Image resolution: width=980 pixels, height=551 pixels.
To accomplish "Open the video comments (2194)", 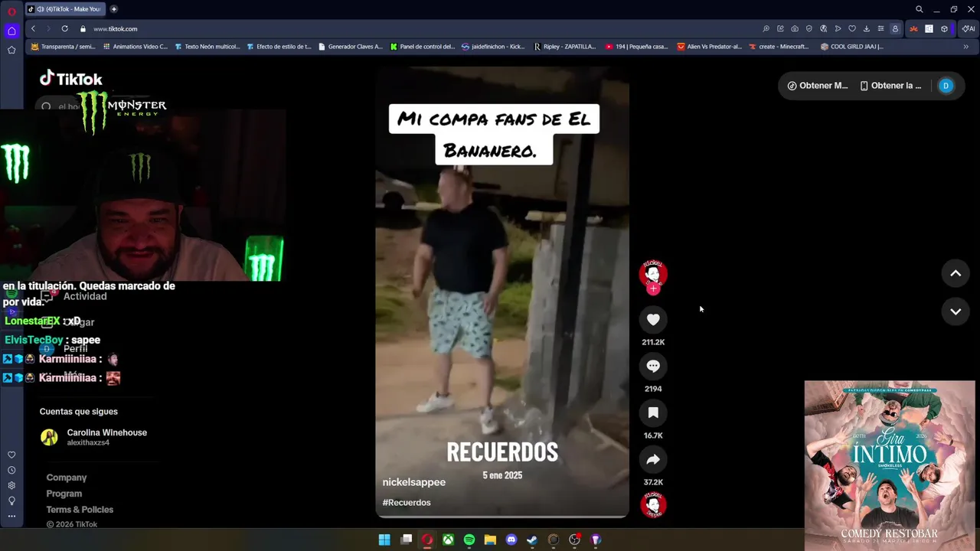I will 653,367.
